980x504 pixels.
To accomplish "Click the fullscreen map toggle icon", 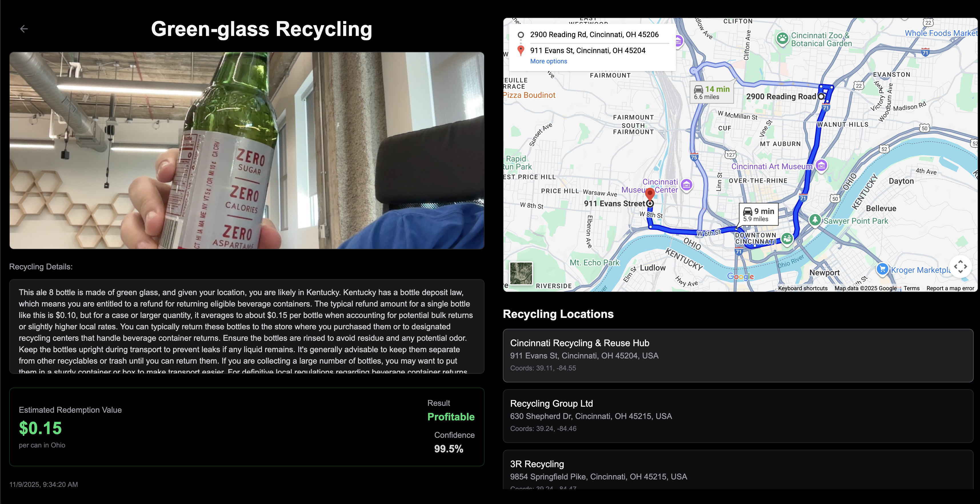I will [x=960, y=267].
